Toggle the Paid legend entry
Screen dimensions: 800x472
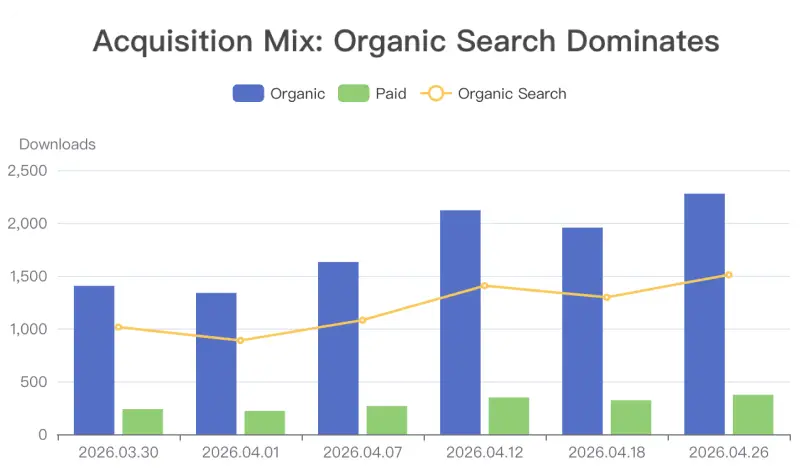[372, 94]
